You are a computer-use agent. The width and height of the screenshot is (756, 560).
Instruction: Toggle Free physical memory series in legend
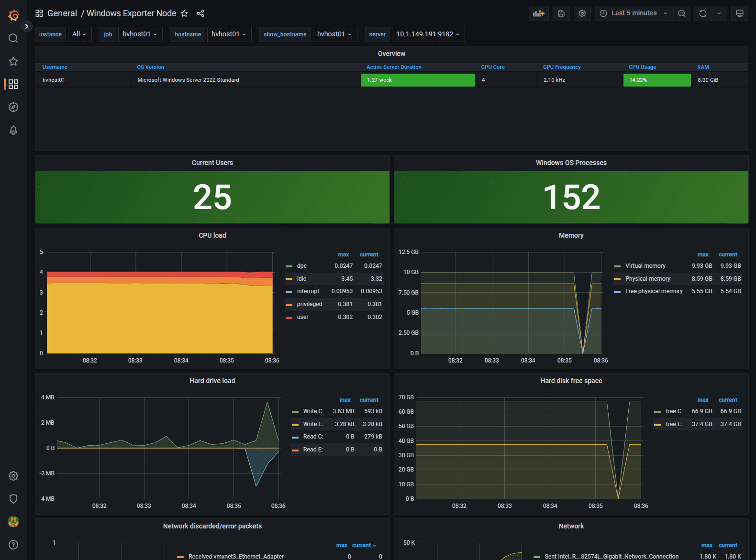654,291
